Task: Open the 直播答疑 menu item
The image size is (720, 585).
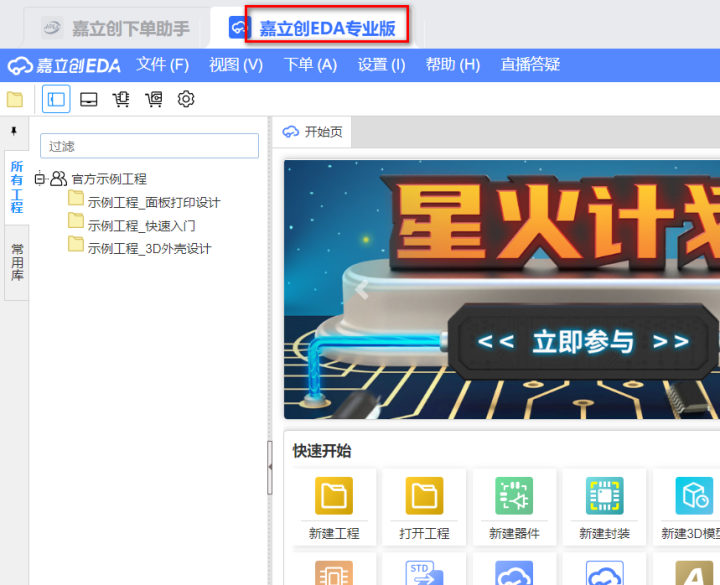Action: [530, 65]
